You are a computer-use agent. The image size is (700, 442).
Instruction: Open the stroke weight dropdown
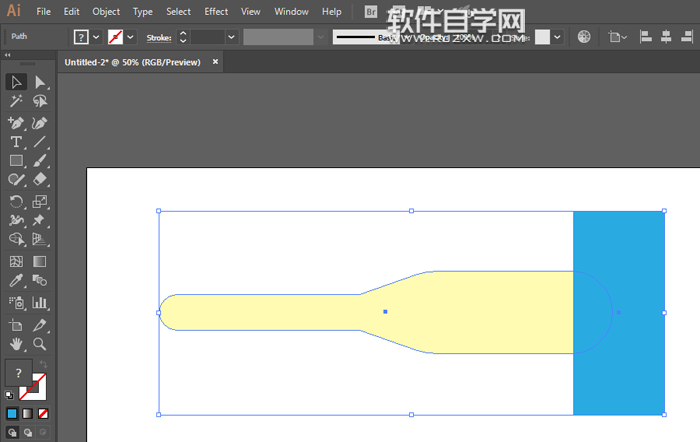point(231,37)
